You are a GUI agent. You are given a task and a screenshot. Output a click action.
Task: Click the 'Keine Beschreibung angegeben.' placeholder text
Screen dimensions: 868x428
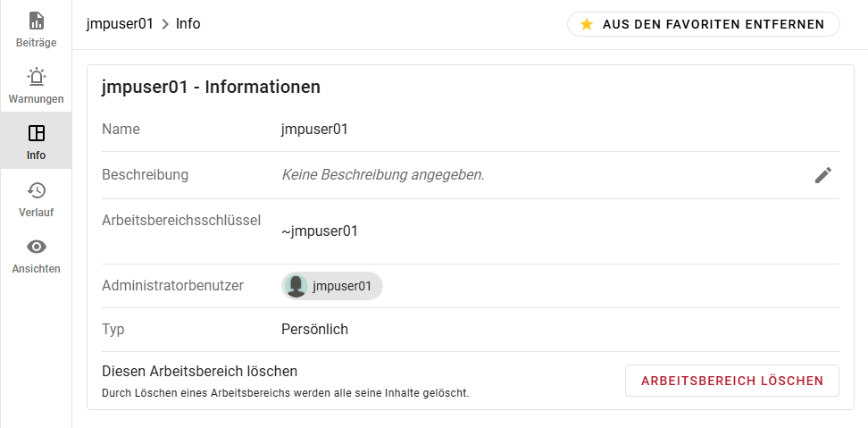[x=383, y=175]
